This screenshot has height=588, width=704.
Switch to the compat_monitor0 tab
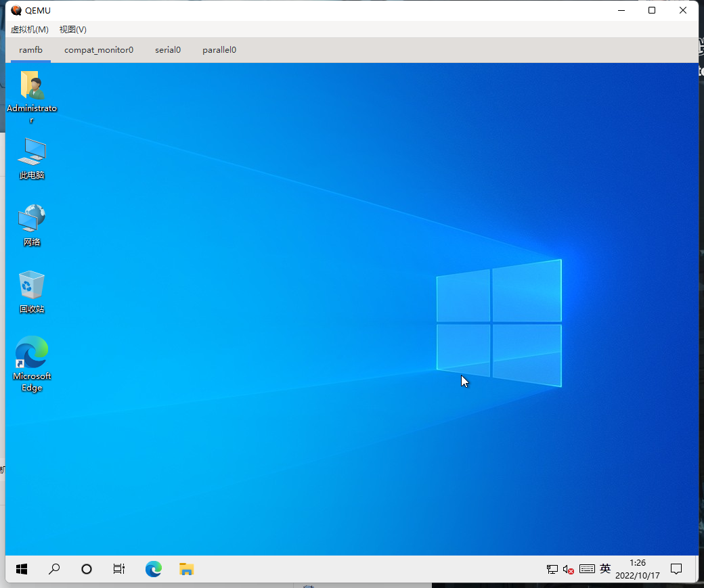click(99, 50)
